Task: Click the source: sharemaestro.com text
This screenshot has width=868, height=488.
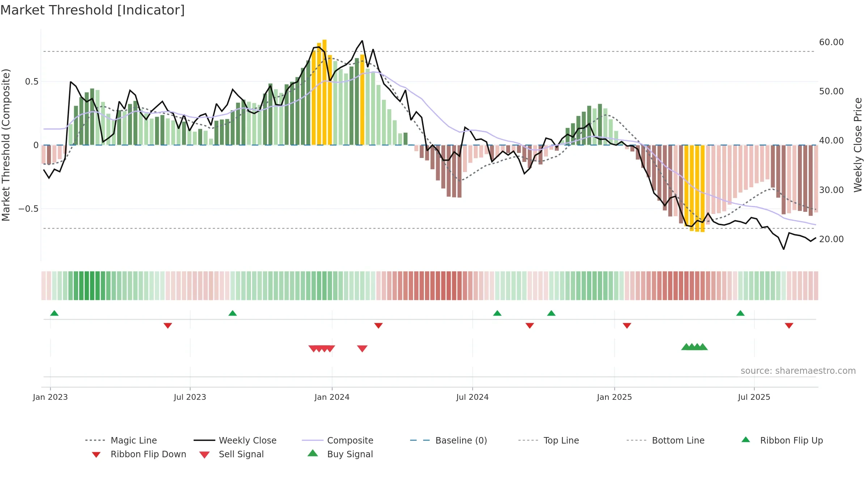Action: pyautogui.click(x=798, y=371)
